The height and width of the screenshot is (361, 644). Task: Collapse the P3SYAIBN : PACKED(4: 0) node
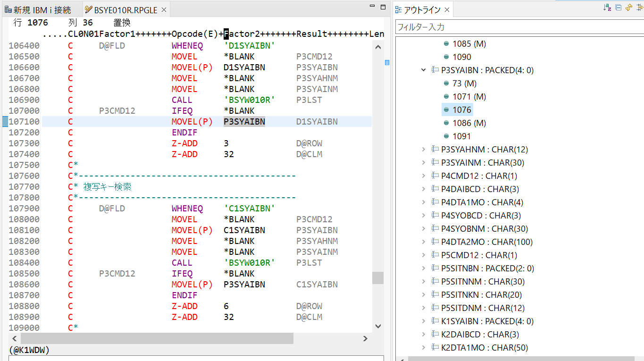pyautogui.click(x=424, y=70)
